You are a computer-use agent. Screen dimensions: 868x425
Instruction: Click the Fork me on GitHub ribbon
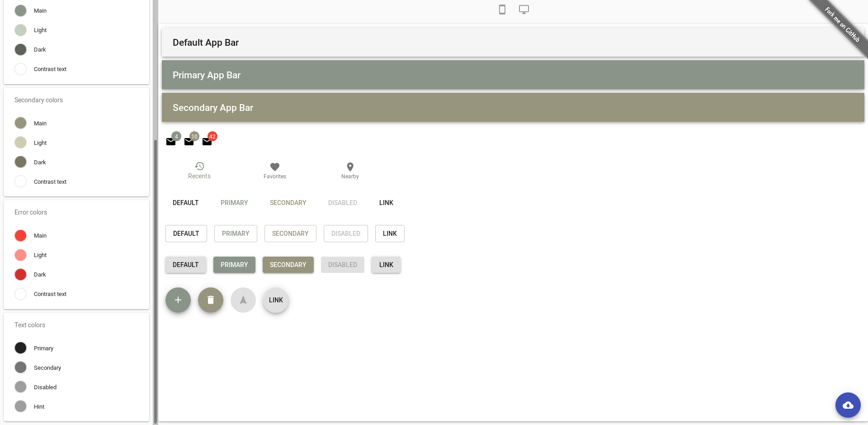click(842, 26)
